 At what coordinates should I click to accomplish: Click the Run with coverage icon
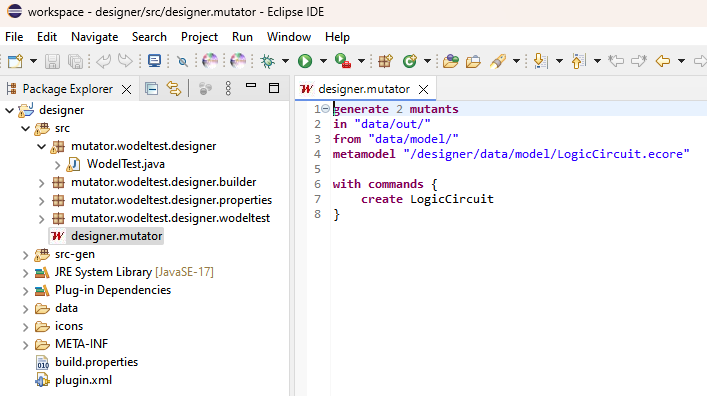point(343,61)
